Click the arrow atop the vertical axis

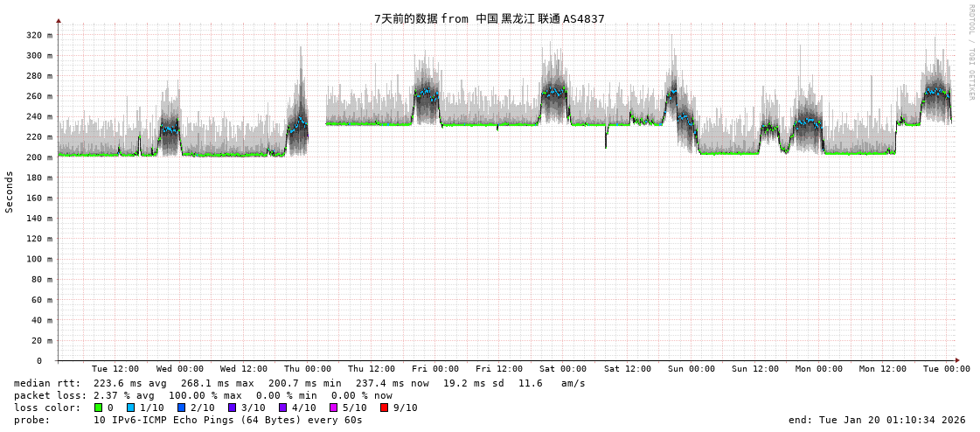click(x=59, y=20)
